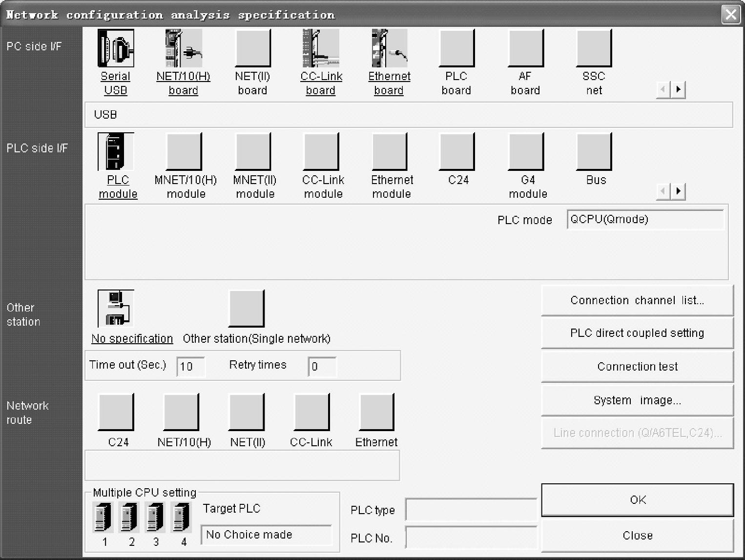Click the Target PLC field
This screenshot has width=745, height=560.
pos(267,535)
